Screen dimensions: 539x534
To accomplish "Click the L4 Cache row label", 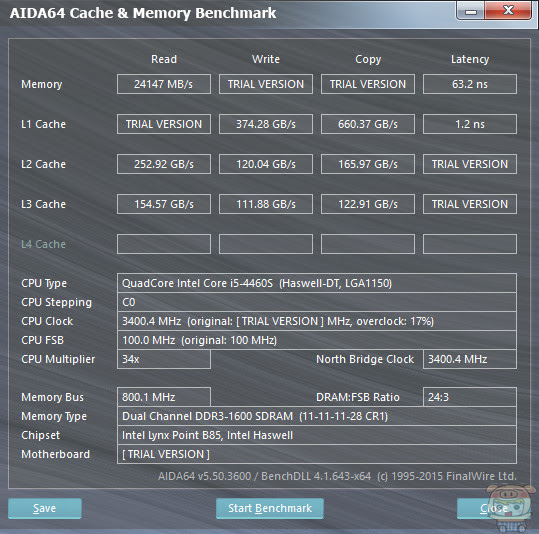I will coord(43,244).
